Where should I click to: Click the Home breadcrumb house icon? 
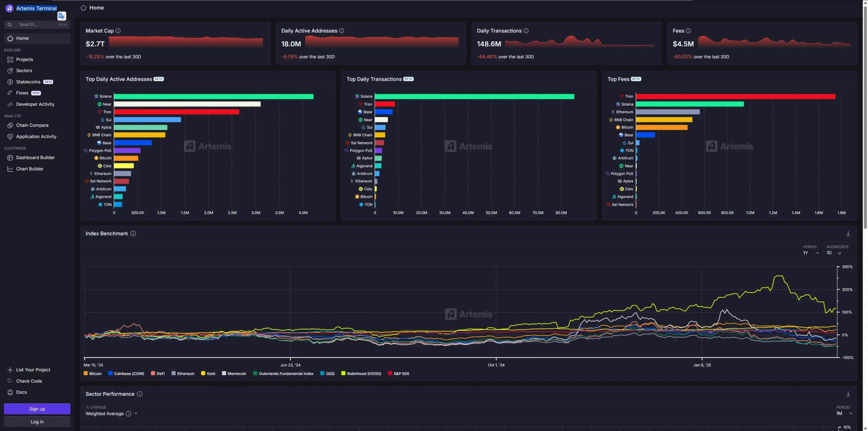tap(83, 7)
